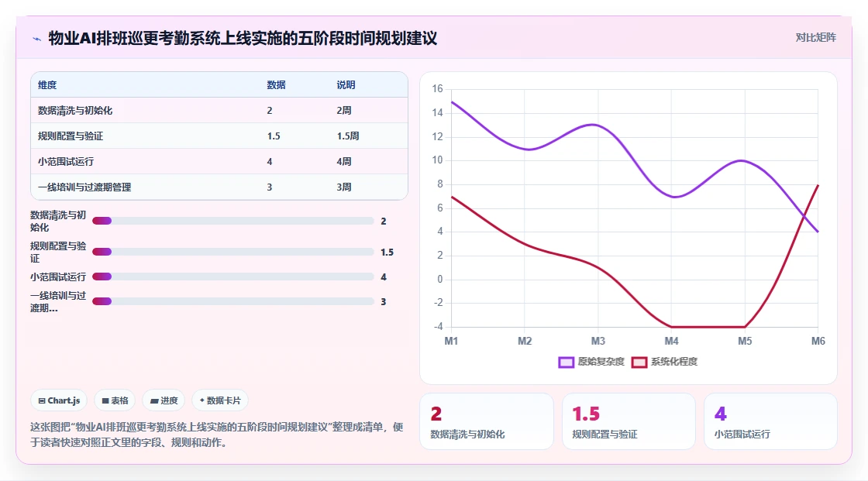Click the 数据清洗与初始化 progress bar
This screenshot has height=481, width=868.
pyautogui.click(x=233, y=221)
